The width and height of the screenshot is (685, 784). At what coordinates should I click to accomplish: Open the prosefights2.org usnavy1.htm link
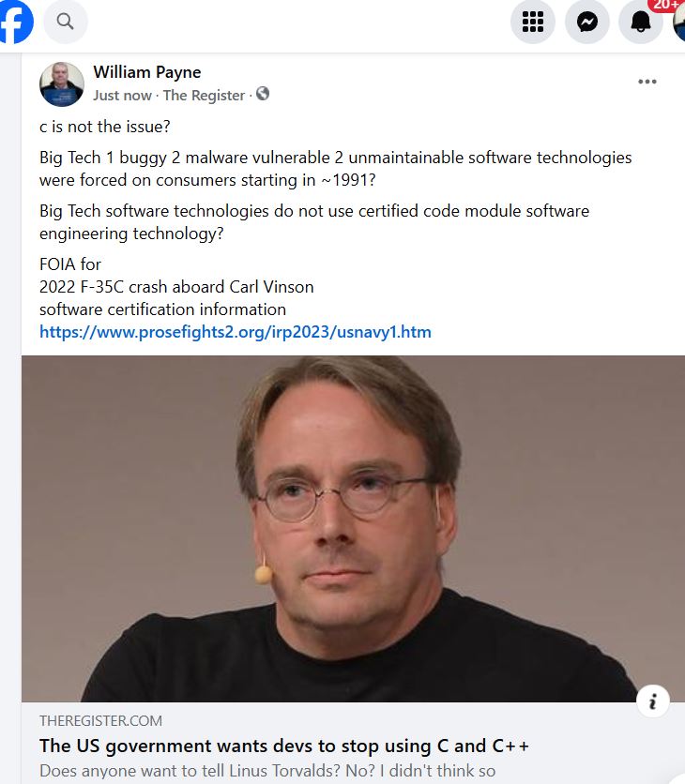coord(236,331)
